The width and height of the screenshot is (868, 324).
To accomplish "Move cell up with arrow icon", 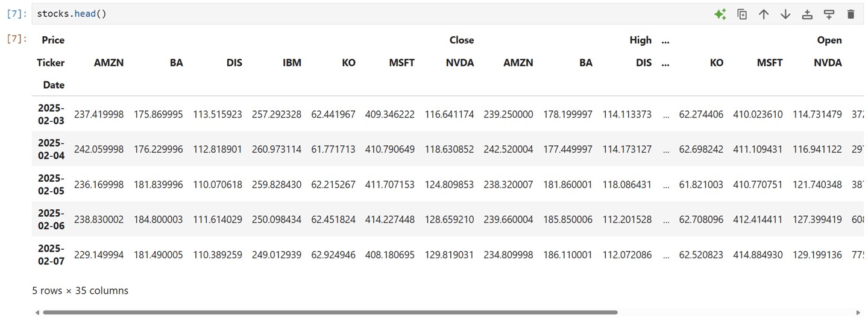I will (x=764, y=14).
